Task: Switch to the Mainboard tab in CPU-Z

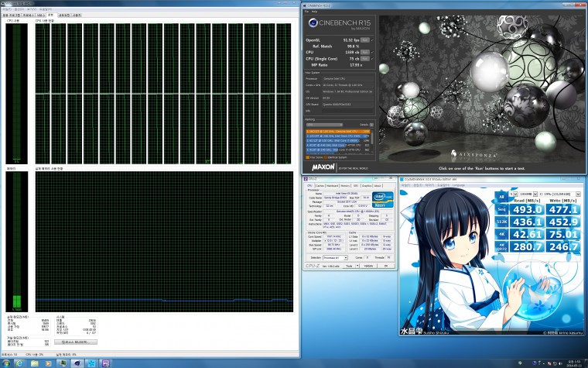Action: (x=332, y=185)
